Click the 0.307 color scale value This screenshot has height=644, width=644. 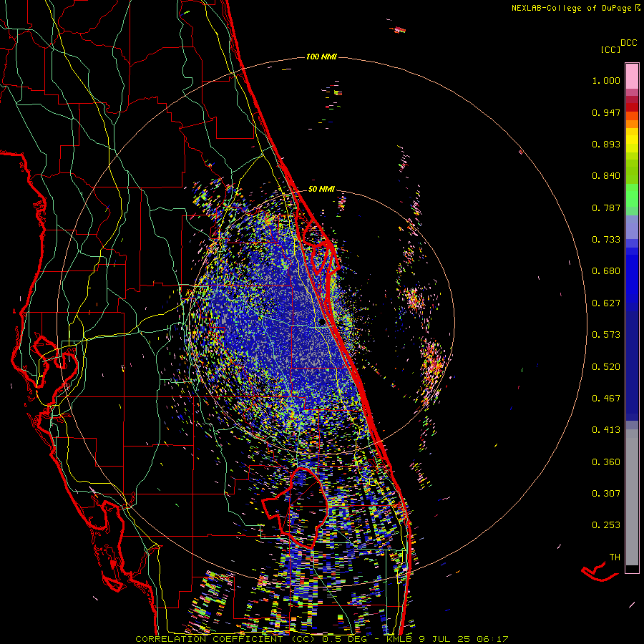(x=606, y=494)
